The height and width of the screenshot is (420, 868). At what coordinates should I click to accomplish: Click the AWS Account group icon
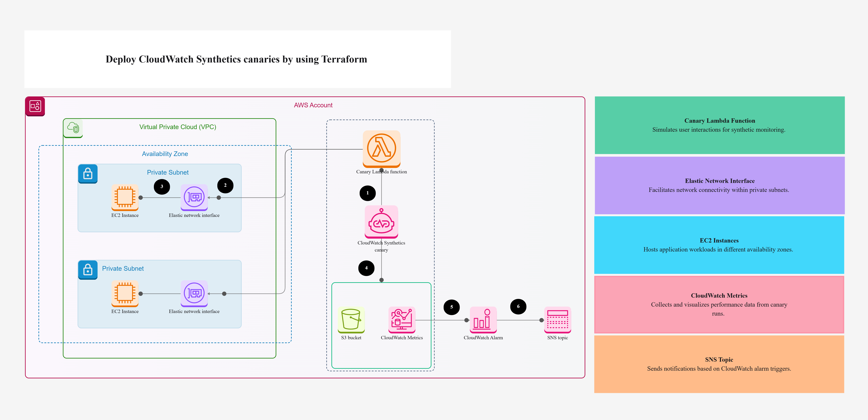tap(35, 106)
